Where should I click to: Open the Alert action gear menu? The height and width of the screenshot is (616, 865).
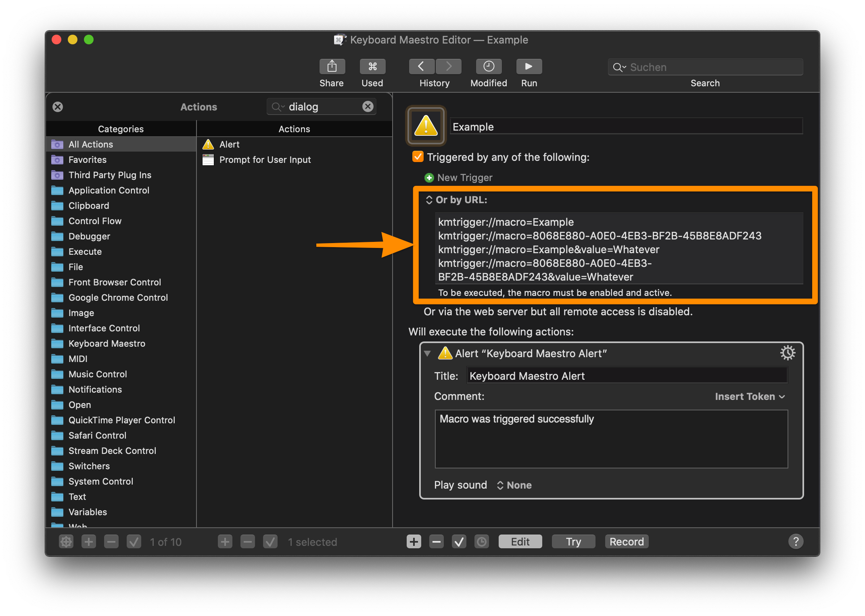[788, 353]
